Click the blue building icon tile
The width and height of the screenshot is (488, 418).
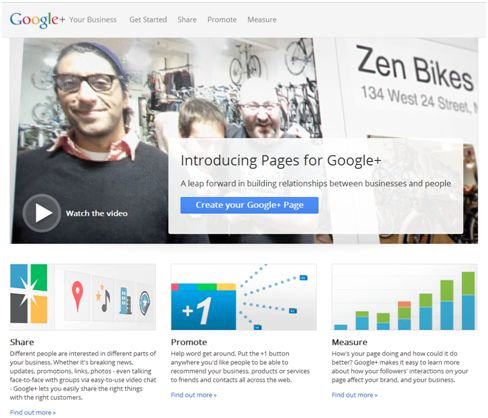tap(125, 300)
